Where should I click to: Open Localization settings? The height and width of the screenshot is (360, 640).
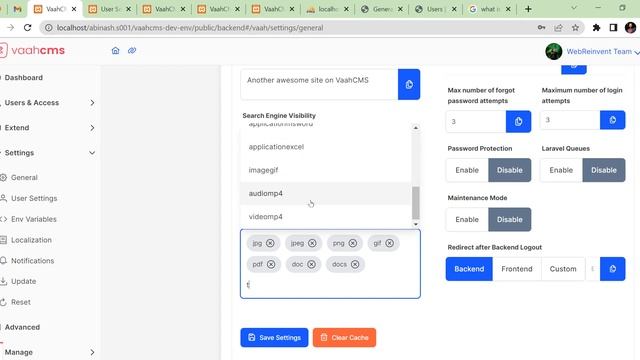(x=31, y=240)
